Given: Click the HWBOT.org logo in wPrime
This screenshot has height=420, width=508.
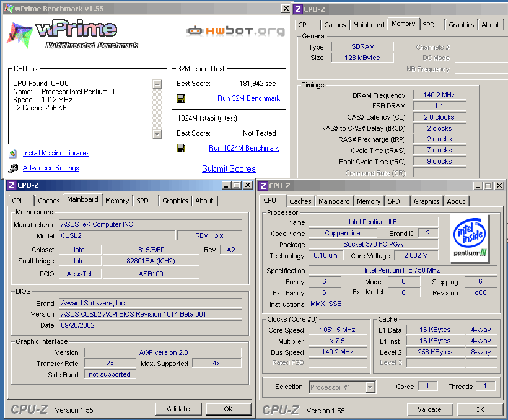Looking at the screenshot, I should [x=235, y=30].
